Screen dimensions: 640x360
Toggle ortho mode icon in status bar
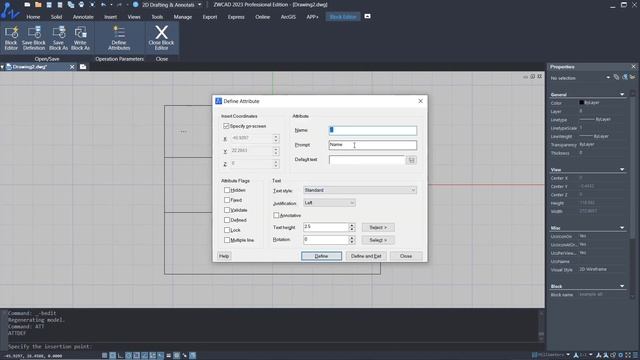click(x=120, y=356)
